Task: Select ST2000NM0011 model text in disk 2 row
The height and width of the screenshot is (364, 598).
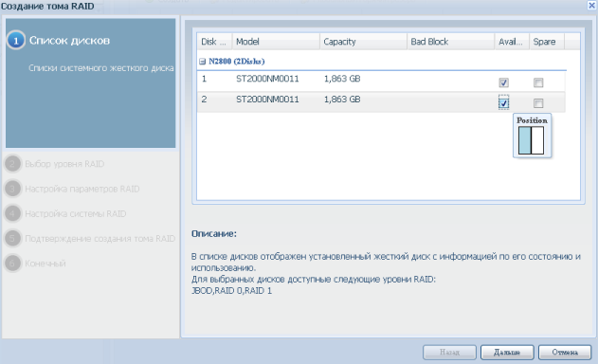Action: [267, 100]
